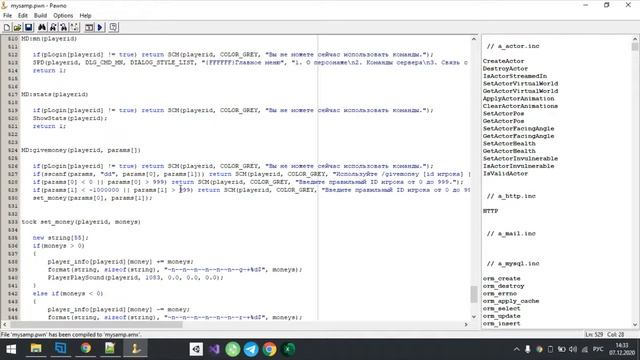Click the Go to line toolbar icon
This screenshot has height=360, width=640.
tap(74, 27)
